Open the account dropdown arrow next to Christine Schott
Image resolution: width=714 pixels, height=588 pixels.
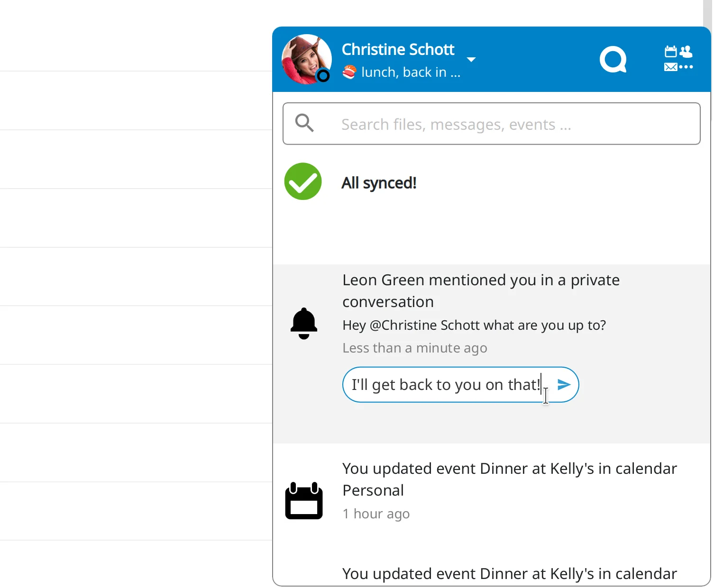(471, 60)
